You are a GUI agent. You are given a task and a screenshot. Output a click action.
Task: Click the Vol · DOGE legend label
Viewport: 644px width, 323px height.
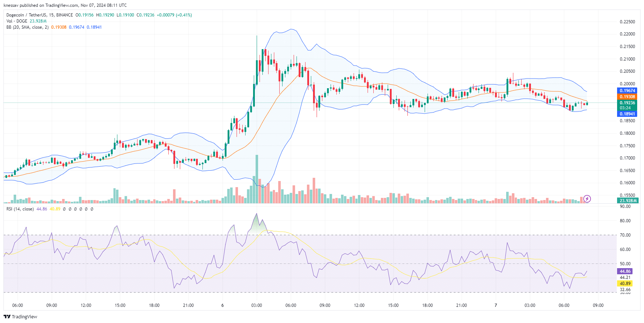pyautogui.click(x=17, y=21)
